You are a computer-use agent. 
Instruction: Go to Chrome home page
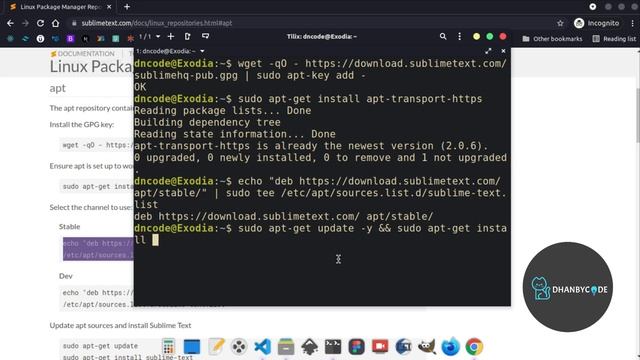pyautogui.click(x=56, y=23)
